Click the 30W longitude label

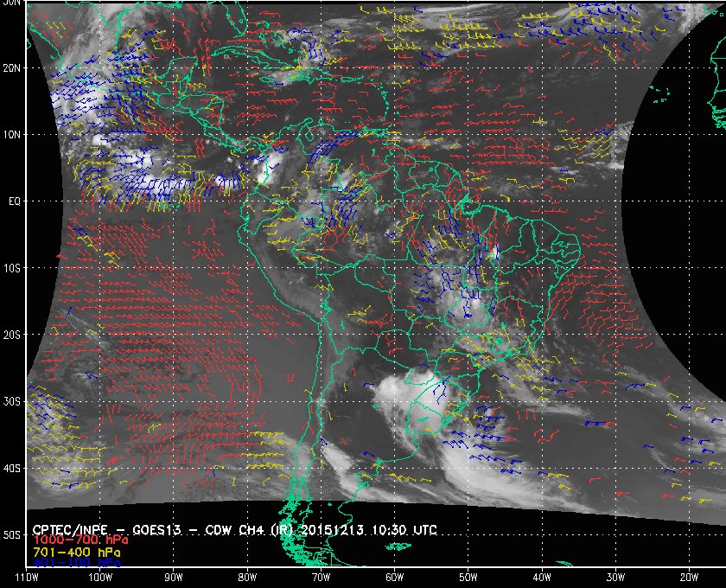pyautogui.click(x=615, y=578)
